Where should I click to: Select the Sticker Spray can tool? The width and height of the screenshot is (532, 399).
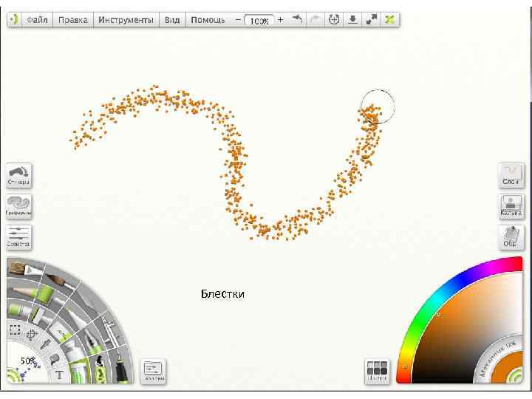tap(100, 371)
